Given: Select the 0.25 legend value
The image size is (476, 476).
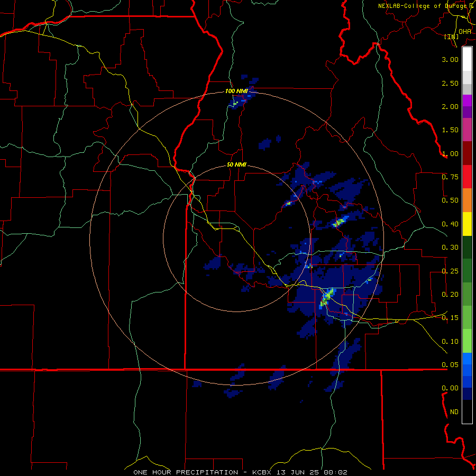Looking at the screenshot, I should coord(450,271).
